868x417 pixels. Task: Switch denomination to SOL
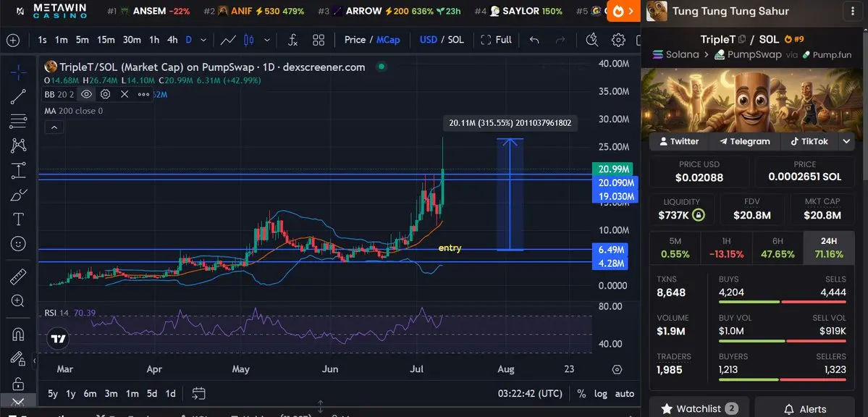tap(455, 40)
